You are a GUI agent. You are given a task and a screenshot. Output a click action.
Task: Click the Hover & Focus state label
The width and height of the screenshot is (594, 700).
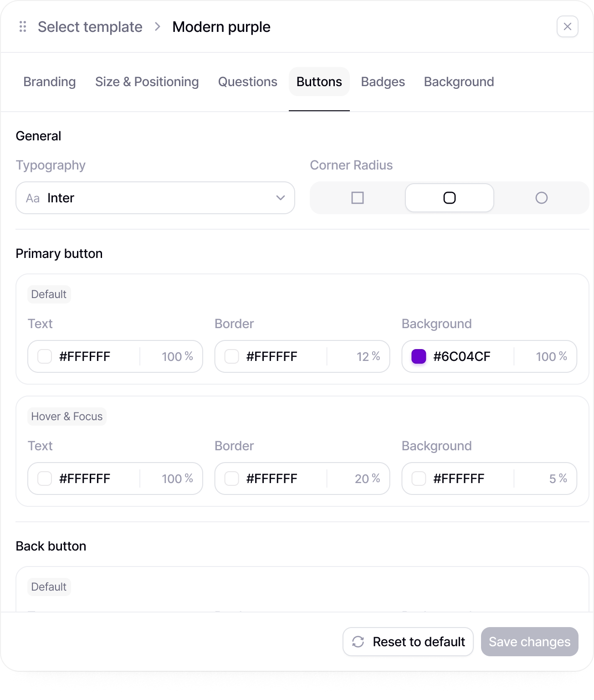pos(67,417)
